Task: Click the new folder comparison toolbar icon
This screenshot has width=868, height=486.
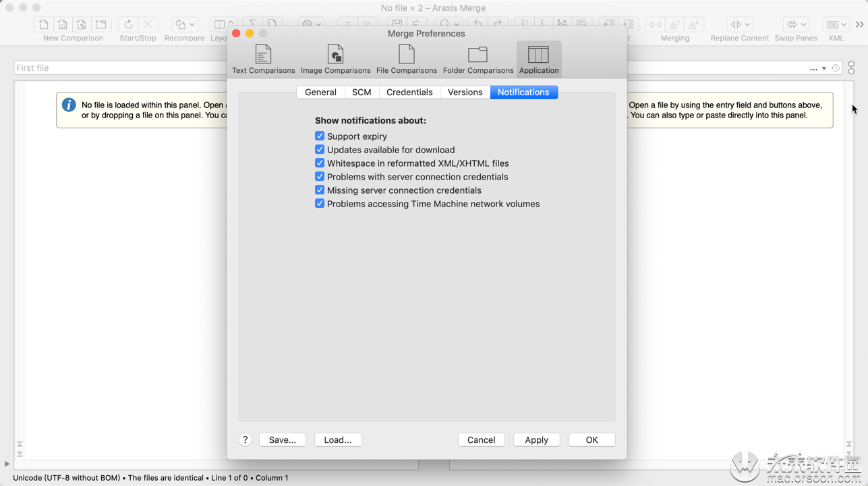Action: (101, 24)
